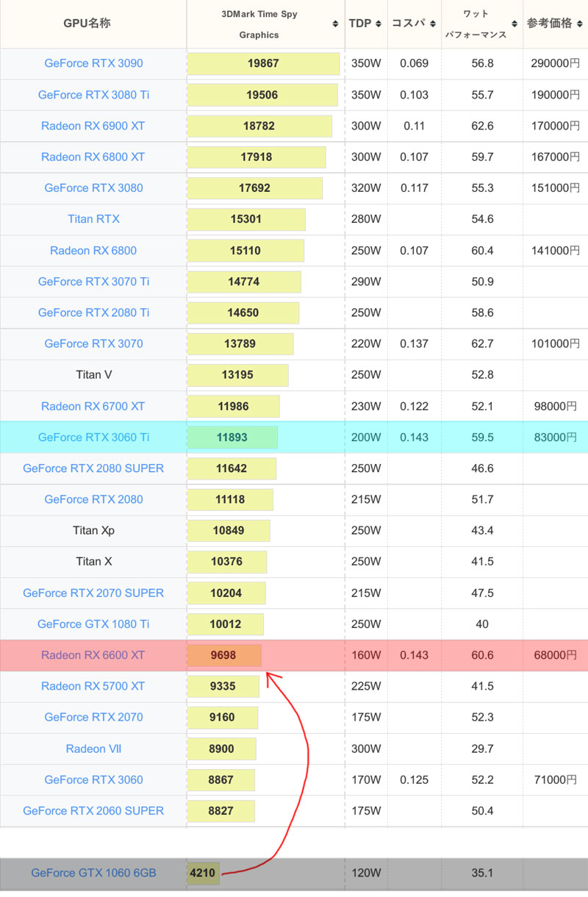Select Titan V name cell
588x897 pixels.
[93, 375]
